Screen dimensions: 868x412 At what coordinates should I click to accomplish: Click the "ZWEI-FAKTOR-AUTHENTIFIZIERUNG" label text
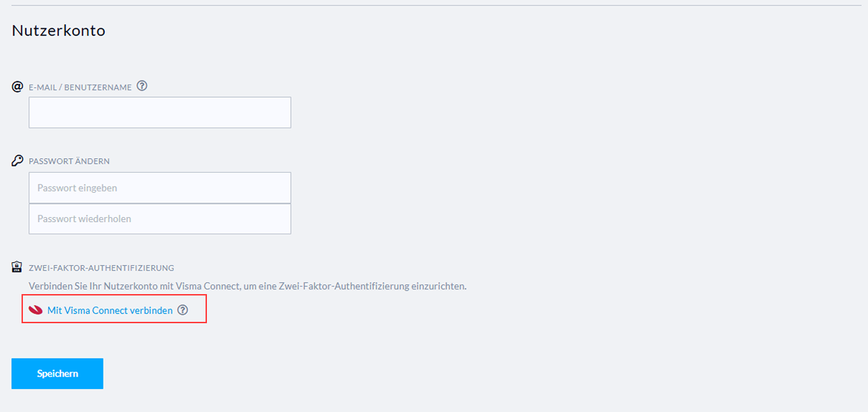click(101, 268)
